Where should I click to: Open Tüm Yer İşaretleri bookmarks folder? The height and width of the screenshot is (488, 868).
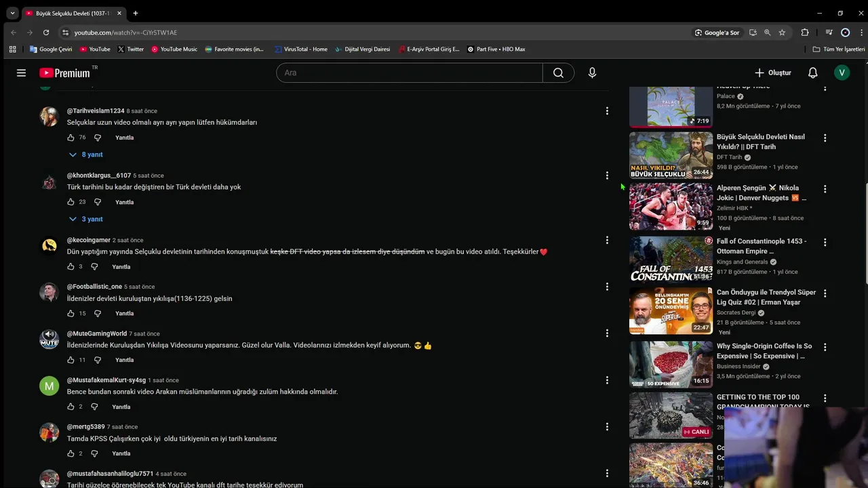point(839,49)
